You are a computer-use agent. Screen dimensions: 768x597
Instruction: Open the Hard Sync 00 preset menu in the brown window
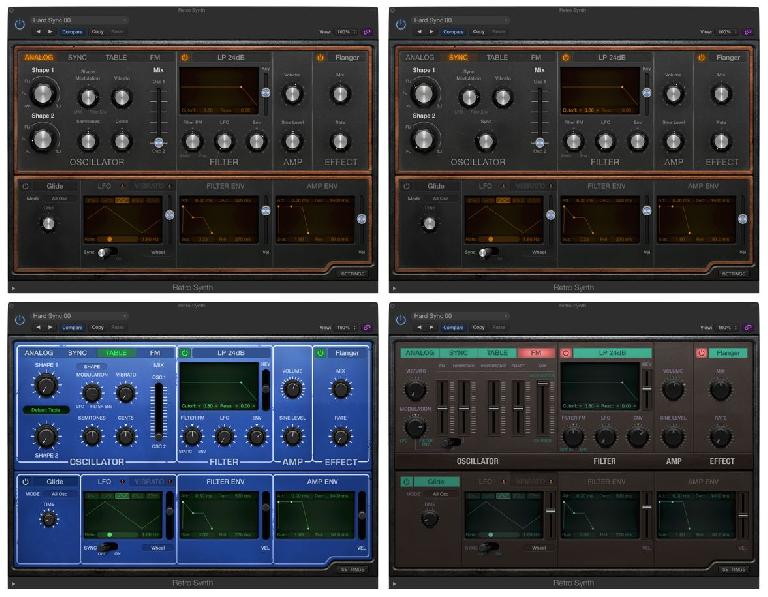pos(460,316)
